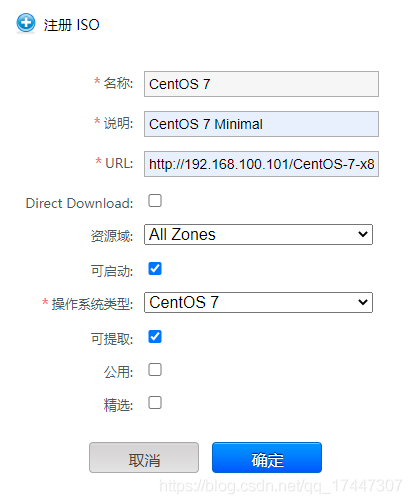Uncheck the 可提取 checkbox

[x=155, y=337]
